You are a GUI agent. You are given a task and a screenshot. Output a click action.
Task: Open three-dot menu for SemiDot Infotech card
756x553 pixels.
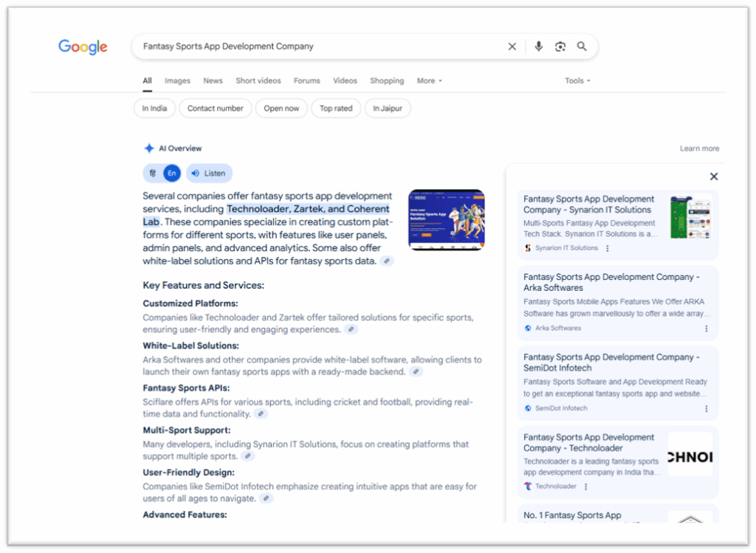point(707,408)
